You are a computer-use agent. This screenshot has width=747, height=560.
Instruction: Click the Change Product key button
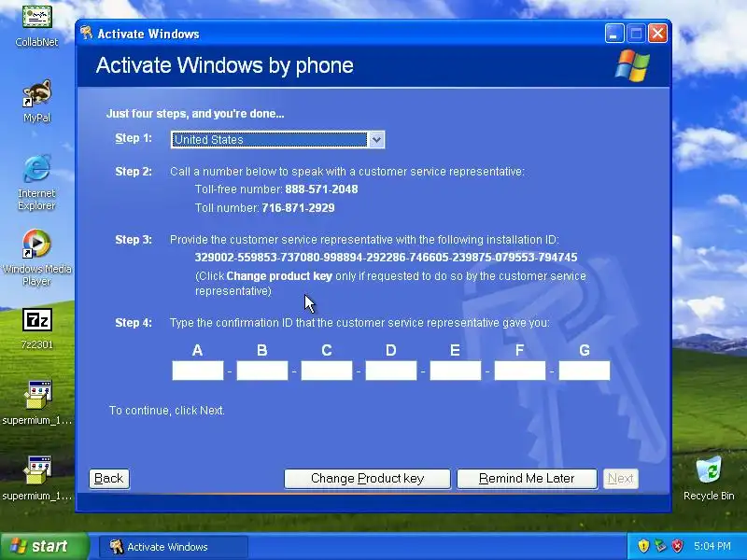(x=367, y=479)
